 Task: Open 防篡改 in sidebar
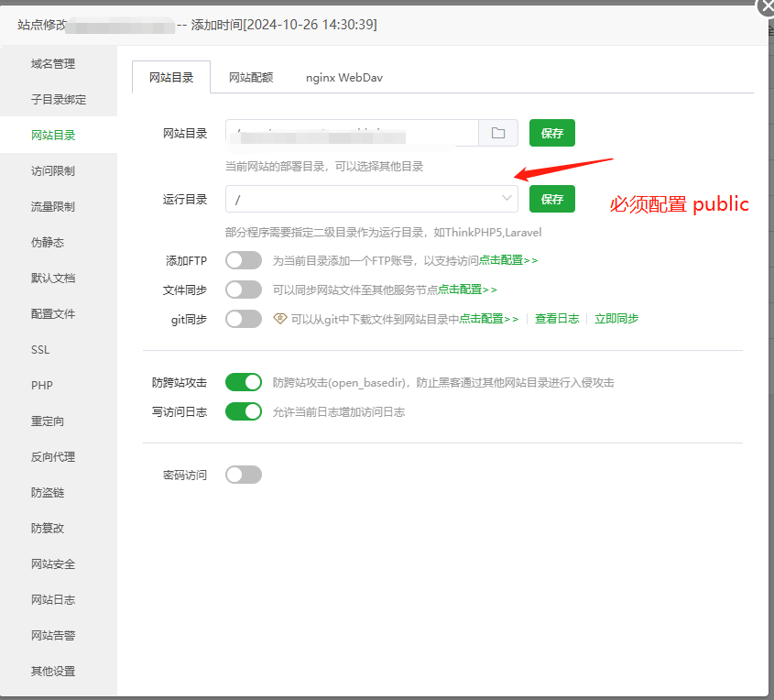(x=48, y=529)
